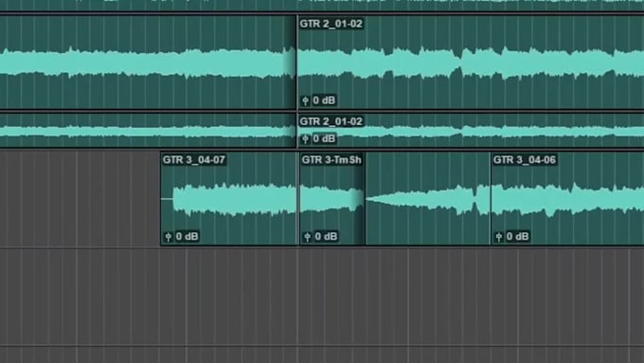Open clip gain fader icon of GTR 3-TmSh clip

tap(307, 237)
